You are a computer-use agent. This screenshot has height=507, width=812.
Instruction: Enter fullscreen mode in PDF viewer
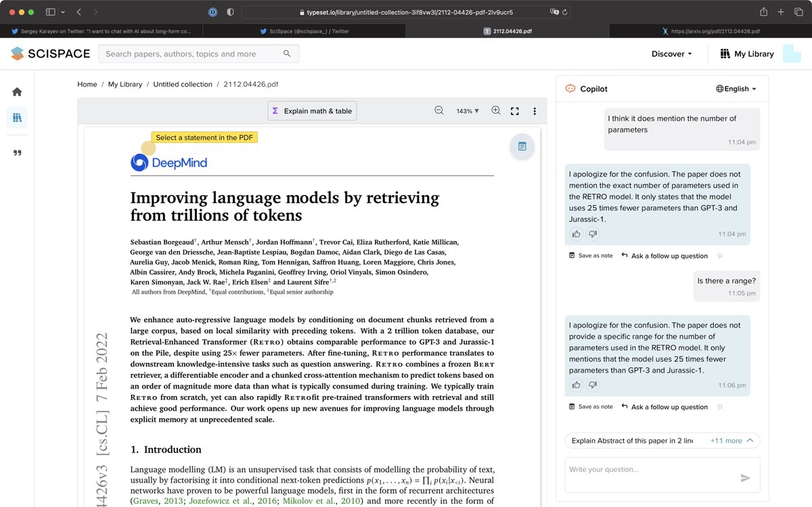[x=515, y=111]
